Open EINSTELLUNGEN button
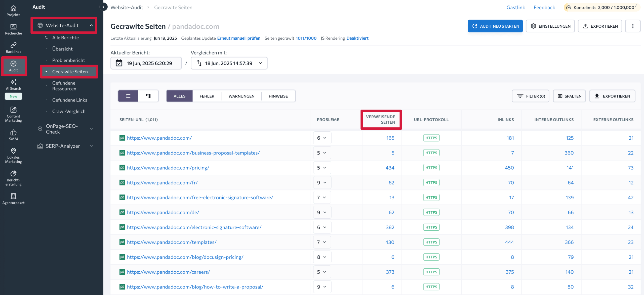644x295 pixels. coord(550,26)
